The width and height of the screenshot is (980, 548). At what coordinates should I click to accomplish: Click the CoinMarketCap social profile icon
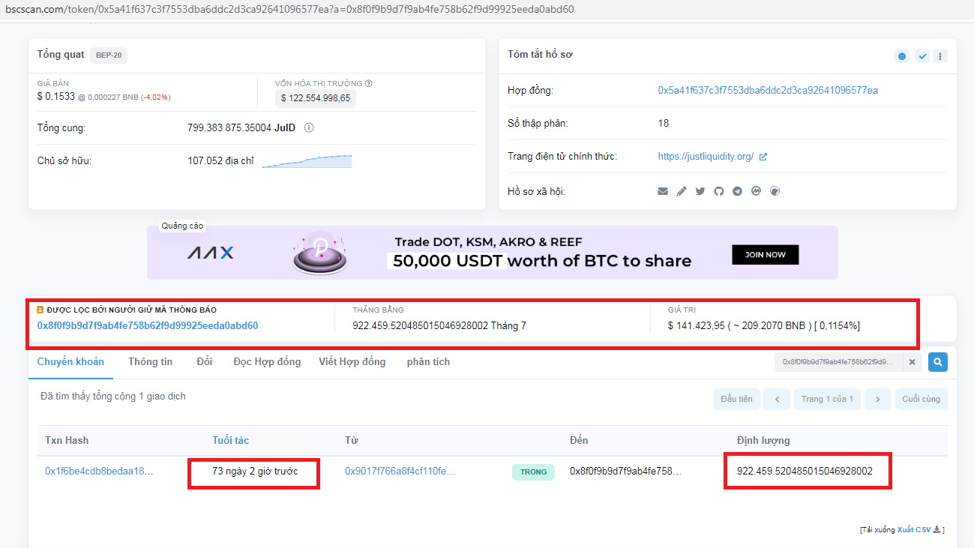[757, 191]
